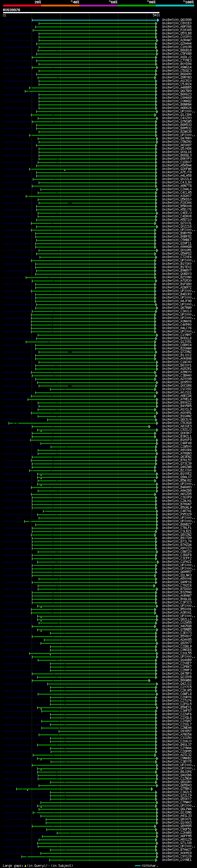Select hit label UniRef100_Q10663
Image resolution: width=197 pixels, height=868 pixels.
[177, 823]
